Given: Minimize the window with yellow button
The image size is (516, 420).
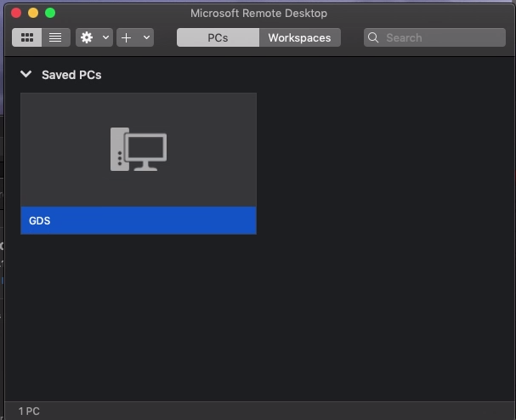Looking at the screenshot, I should [x=33, y=13].
